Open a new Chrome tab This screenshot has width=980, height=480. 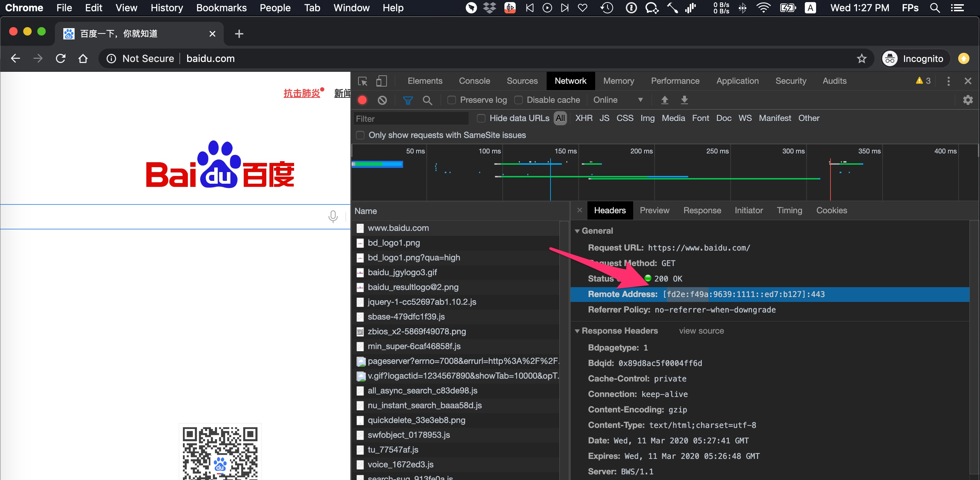(239, 34)
